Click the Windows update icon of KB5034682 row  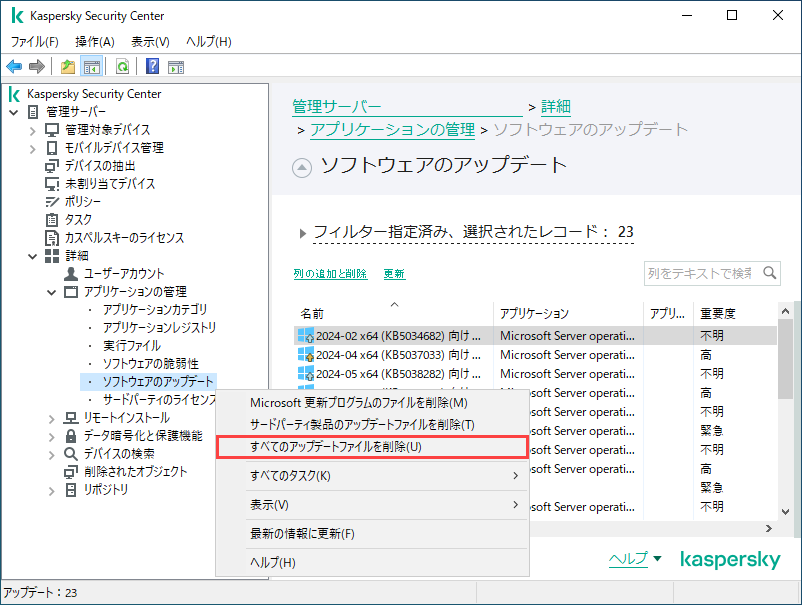point(306,335)
